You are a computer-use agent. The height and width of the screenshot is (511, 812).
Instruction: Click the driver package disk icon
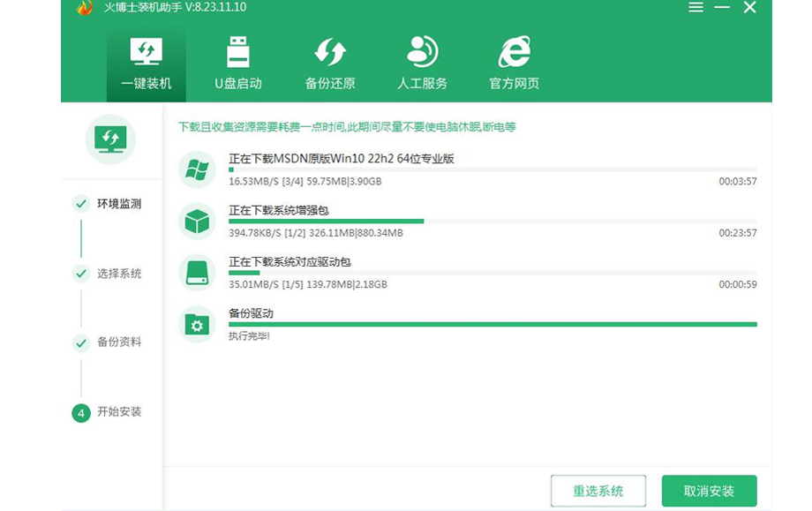click(197, 273)
